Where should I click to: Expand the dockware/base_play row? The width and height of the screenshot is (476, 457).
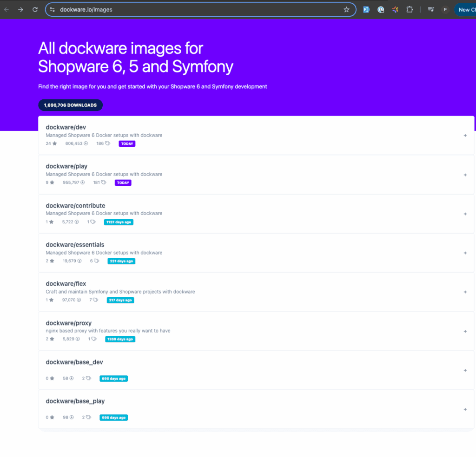(x=465, y=410)
